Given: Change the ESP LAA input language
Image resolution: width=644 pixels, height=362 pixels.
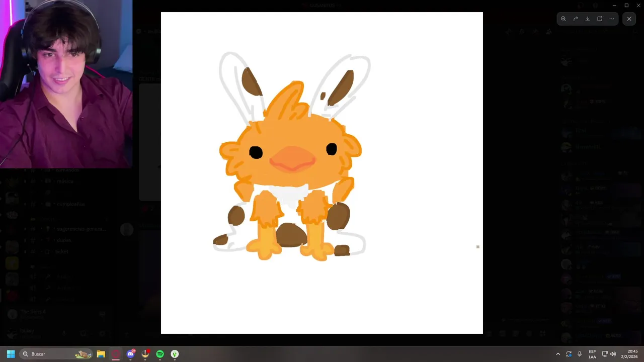Looking at the screenshot, I should tap(592, 354).
